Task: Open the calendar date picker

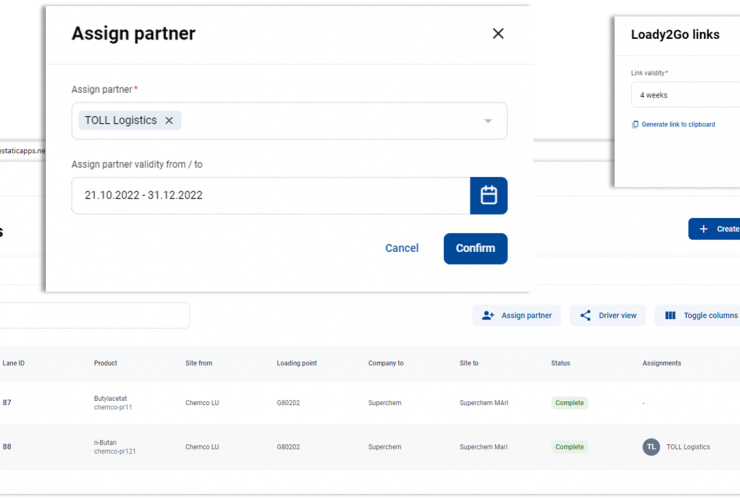Action: [x=488, y=195]
